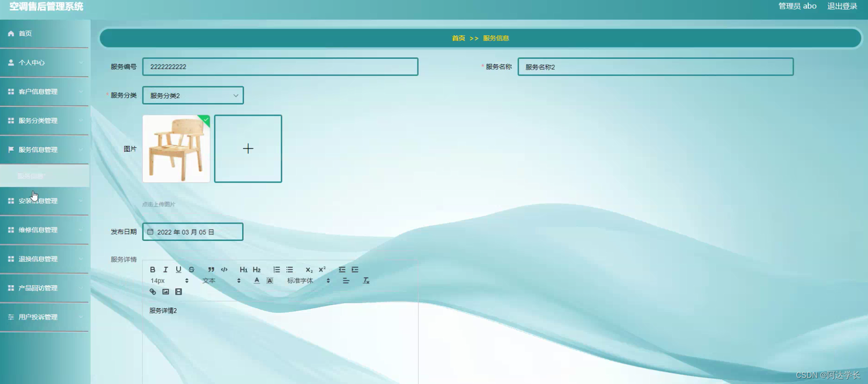This screenshot has height=384, width=868.
Task: Apply Heading 2 style
Action: (x=257, y=270)
